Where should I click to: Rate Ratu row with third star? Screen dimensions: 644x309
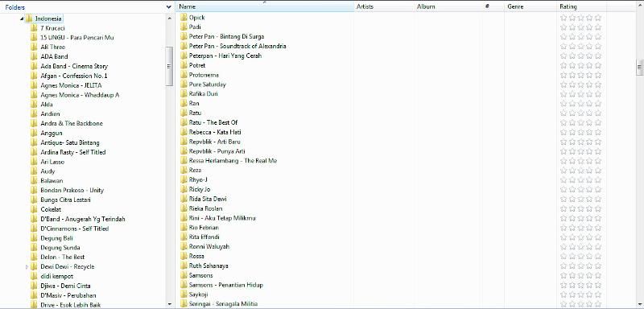[x=580, y=113]
